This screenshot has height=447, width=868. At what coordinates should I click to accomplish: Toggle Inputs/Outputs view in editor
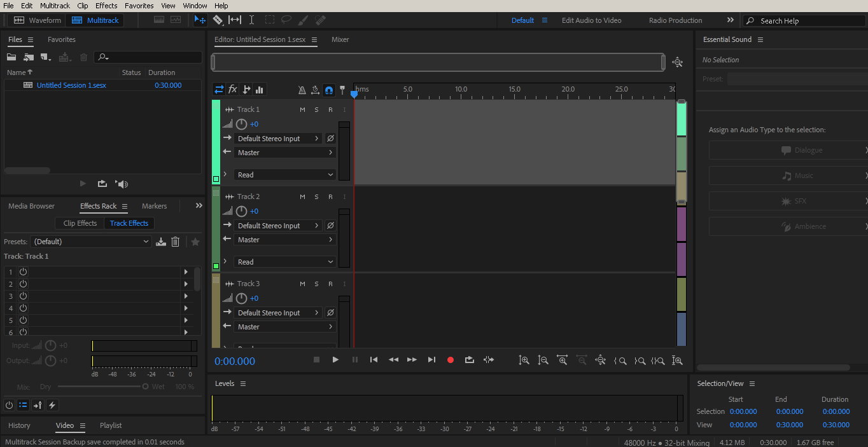[x=219, y=90]
